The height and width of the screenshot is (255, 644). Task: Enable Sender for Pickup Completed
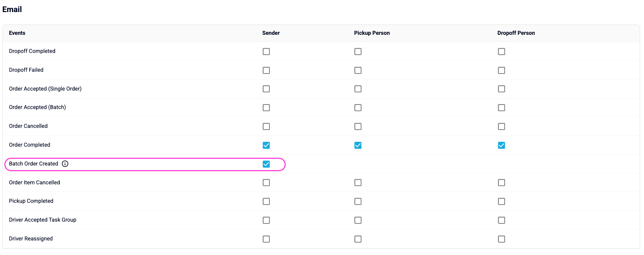click(266, 201)
